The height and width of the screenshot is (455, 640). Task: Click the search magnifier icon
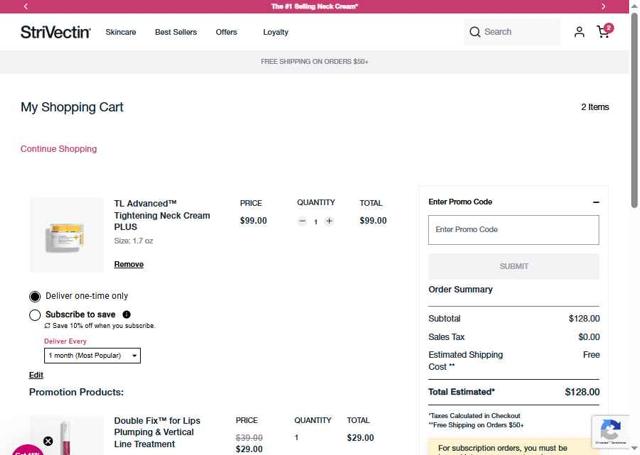(x=474, y=32)
